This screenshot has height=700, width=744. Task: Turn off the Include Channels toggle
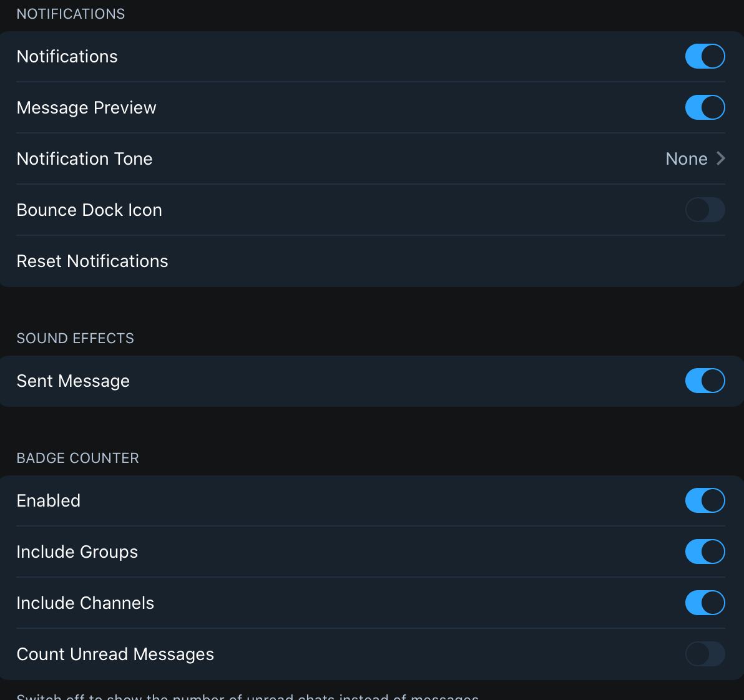[x=705, y=603]
